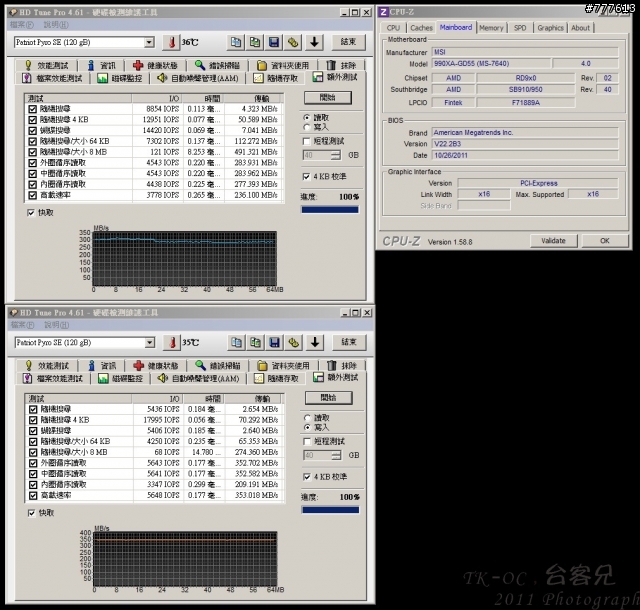Toggle 4 KB align checkbox in bottom window
Screen dimensions: 640x610
click(x=307, y=477)
